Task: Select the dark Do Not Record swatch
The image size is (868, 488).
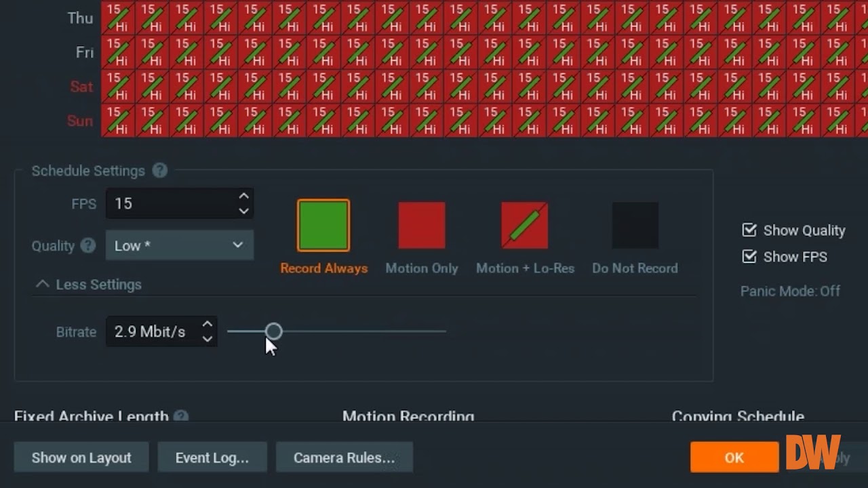Action: 635,226
